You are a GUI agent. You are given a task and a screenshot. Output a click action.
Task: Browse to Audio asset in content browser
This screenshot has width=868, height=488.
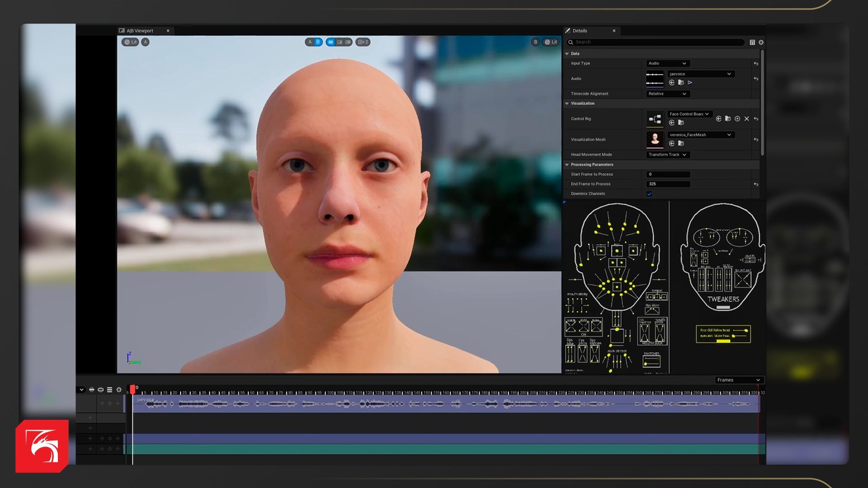(x=681, y=83)
